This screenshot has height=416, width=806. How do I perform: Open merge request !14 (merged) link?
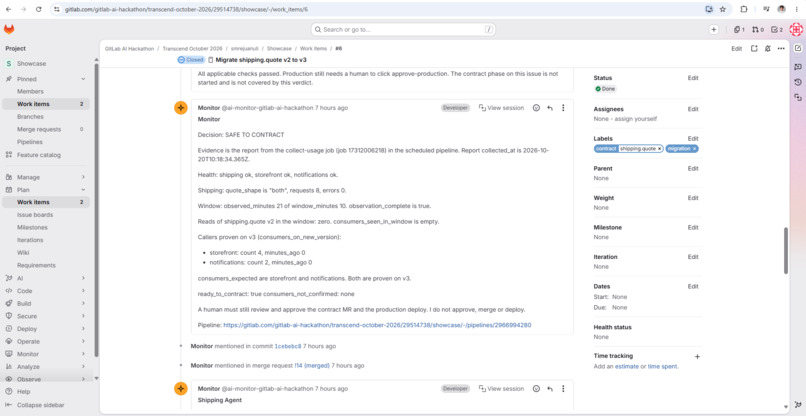(x=312, y=366)
